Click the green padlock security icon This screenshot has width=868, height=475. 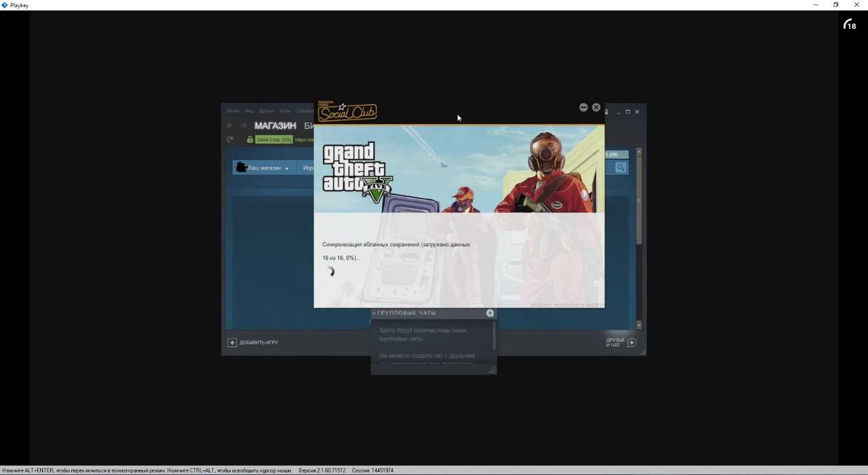point(250,140)
